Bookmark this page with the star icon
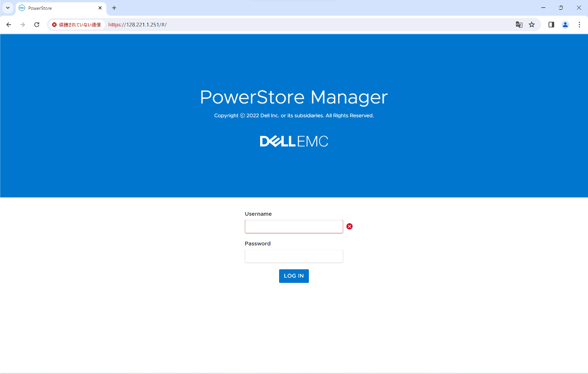 click(x=532, y=25)
